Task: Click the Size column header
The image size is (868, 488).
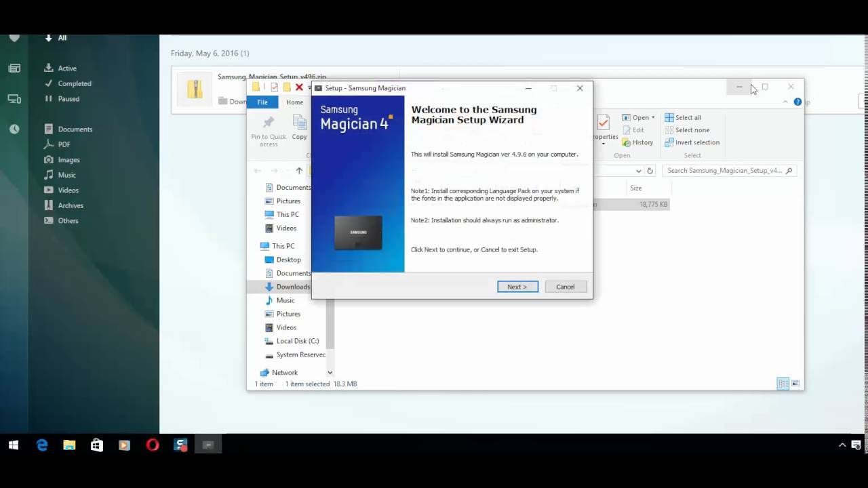Action: pos(636,188)
